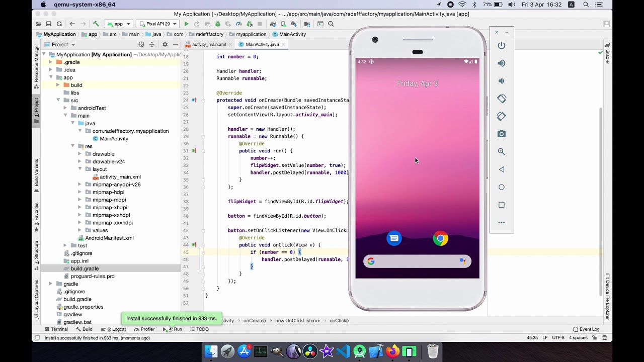Open Chrome on the emulator home screen
Image resolution: width=644 pixels, height=362 pixels.
pos(440,238)
